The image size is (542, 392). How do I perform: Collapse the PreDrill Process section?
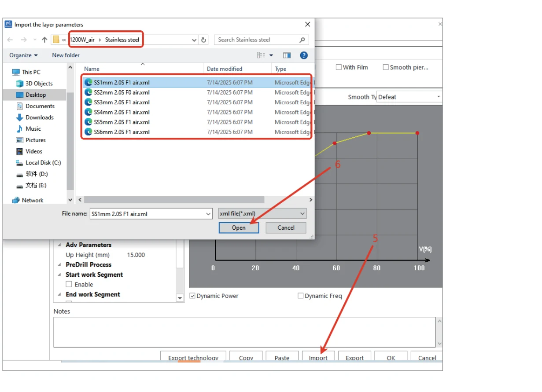(60, 265)
